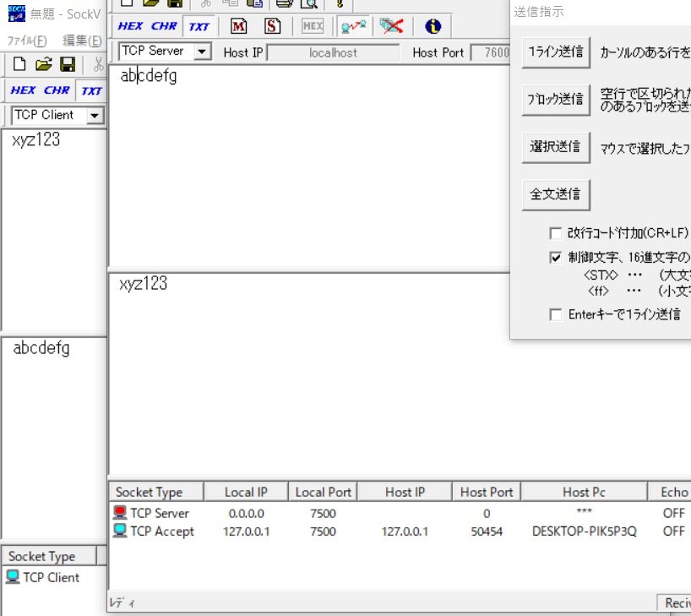The height and width of the screenshot is (616, 691).
Task: Click the red M toolbar icon
Action: pos(238,26)
